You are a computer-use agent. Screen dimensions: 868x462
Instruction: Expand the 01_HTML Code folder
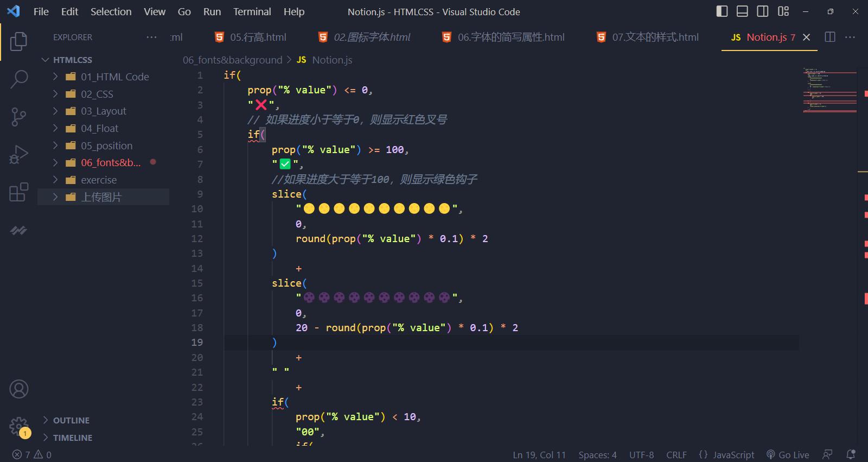click(114, 77)
